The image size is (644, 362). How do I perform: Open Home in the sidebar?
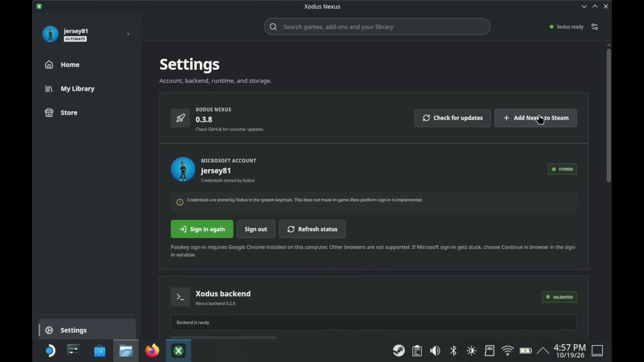coord(70,64)
